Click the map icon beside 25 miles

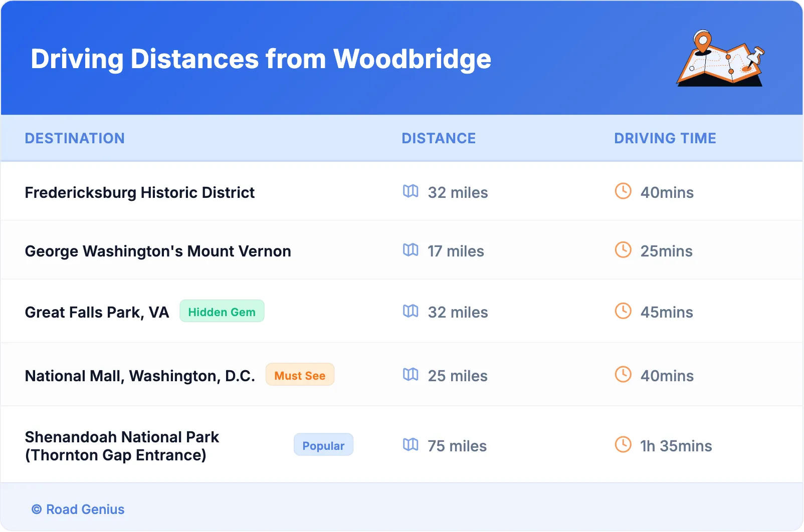[x=411, y=375]
